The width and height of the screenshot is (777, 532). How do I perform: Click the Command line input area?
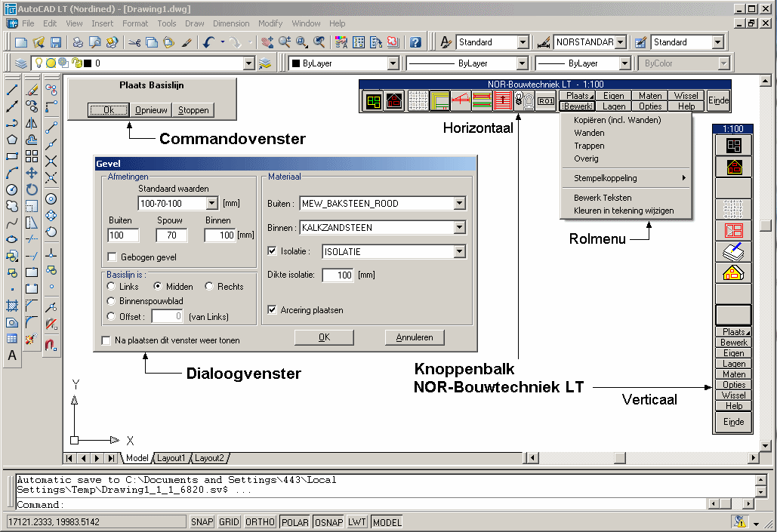[x=361, y=504]
